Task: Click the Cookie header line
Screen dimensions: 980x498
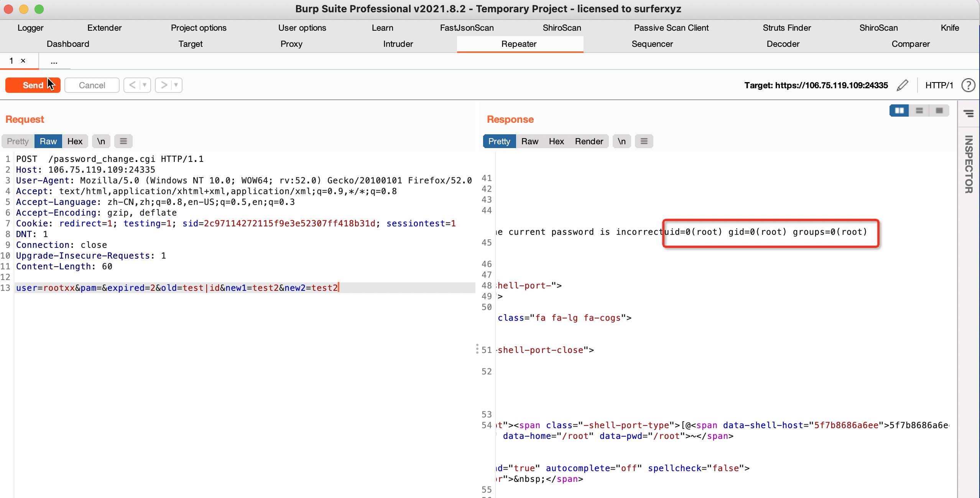Action: click(x=236, y=223)
